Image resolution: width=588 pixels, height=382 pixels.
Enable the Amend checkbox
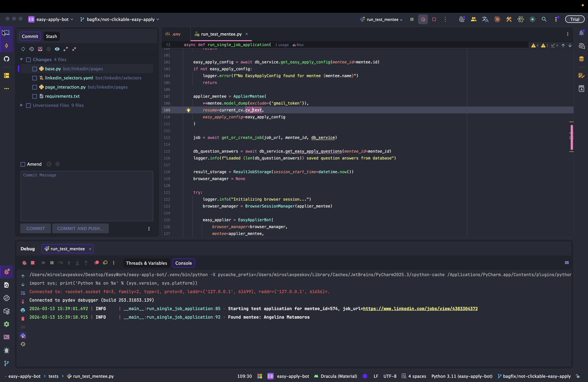click(x=23, y=164)
